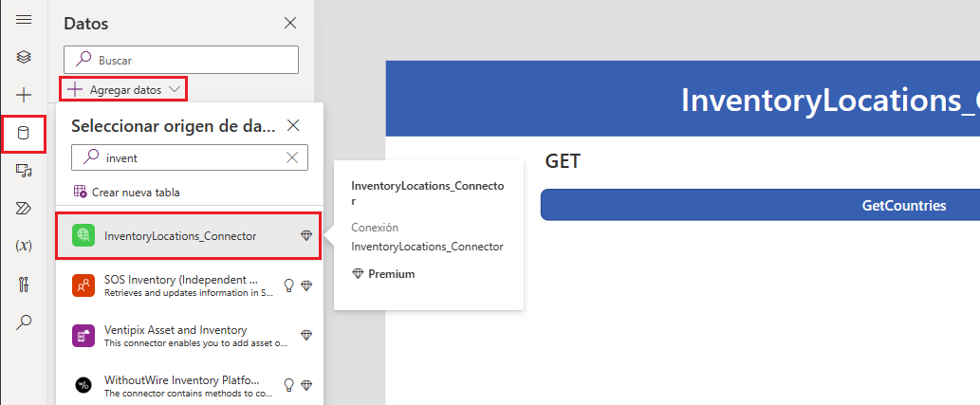Click the GetCountries button on the canvas

760,205
